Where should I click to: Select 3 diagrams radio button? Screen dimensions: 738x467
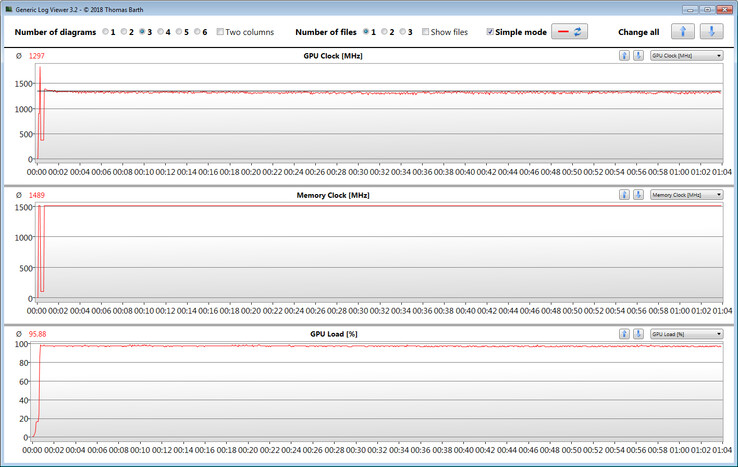click(142, 32)
